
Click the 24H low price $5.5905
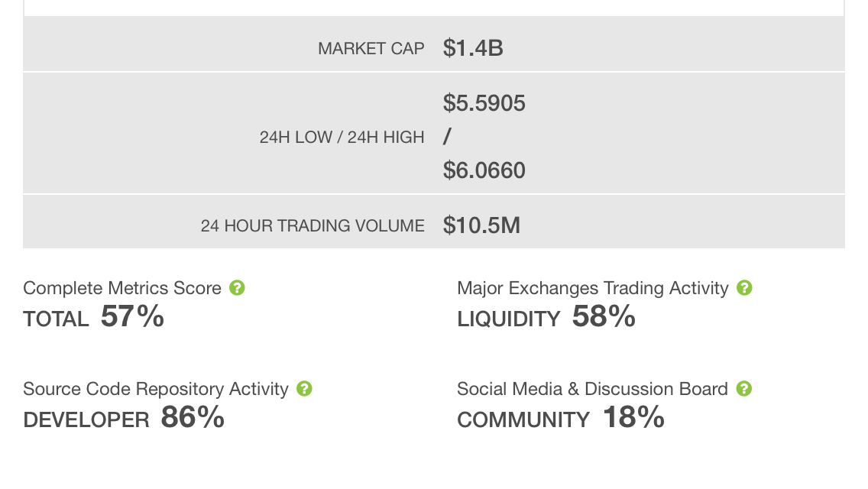[484, 103]
